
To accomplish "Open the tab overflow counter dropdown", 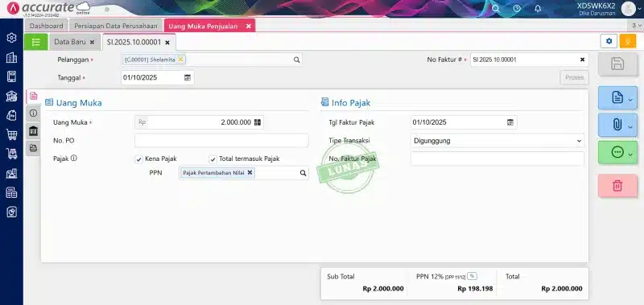I will tap(637, 26).
